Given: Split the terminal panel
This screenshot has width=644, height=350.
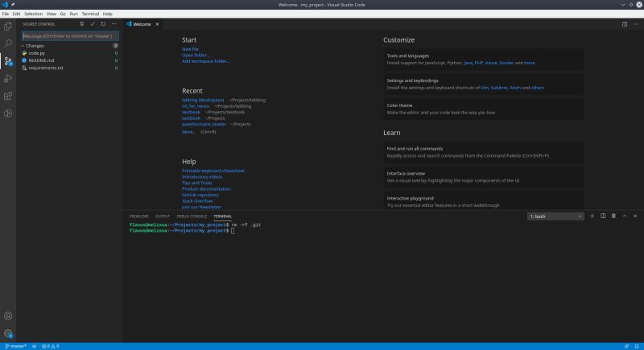Looking at the screenshot, I should [603, 216].
